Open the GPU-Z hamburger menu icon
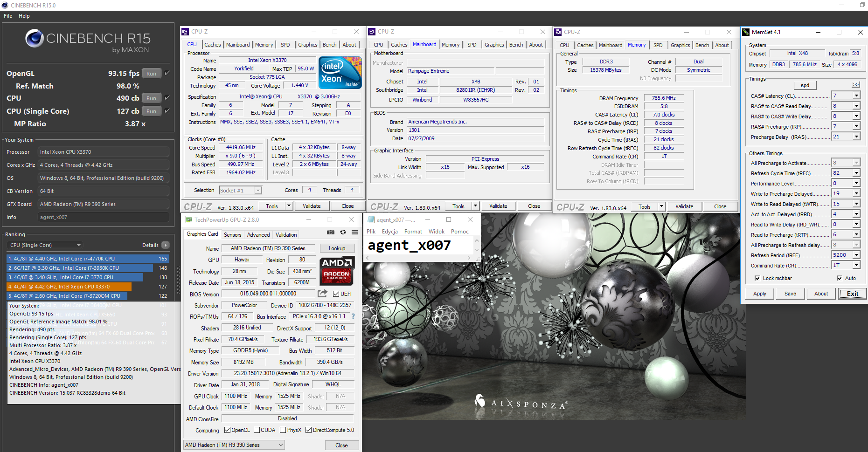The height and width of the screenshot is (452, 868). coord(354,232)
